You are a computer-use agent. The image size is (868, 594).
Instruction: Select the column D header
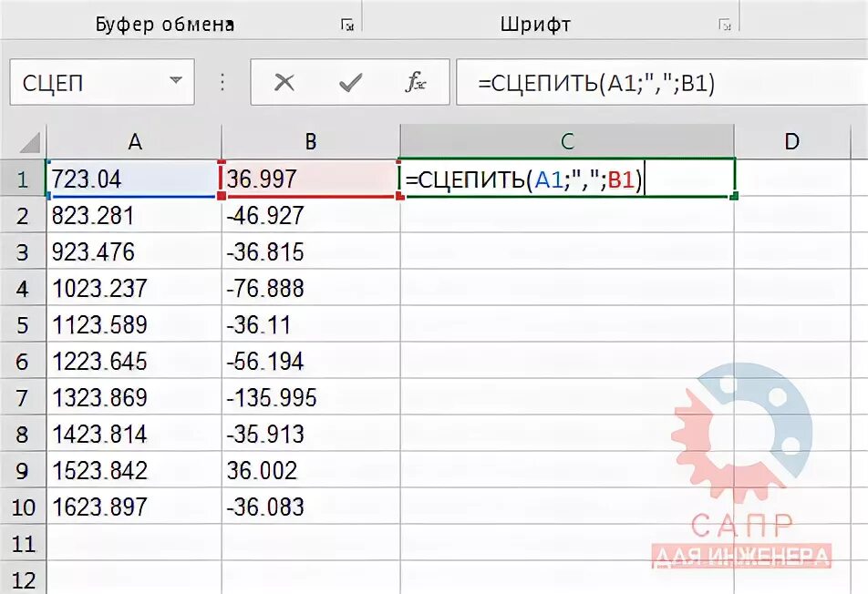(791, 142)
